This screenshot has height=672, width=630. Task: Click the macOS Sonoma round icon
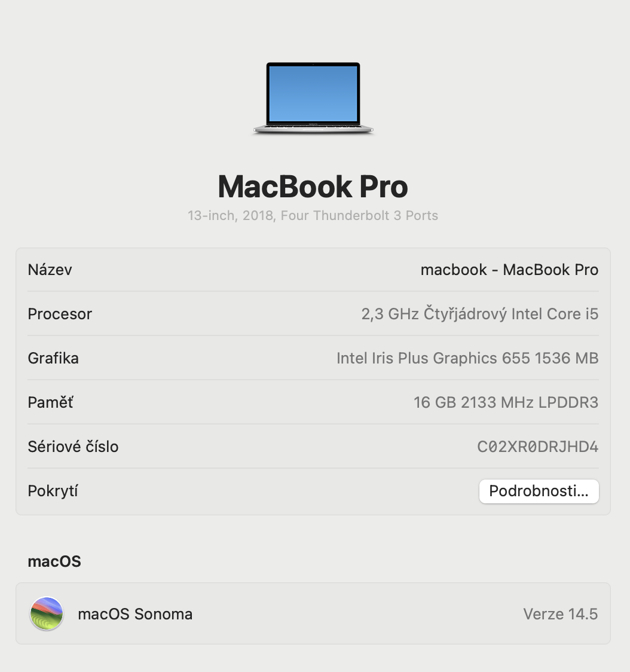pos(47,614)
